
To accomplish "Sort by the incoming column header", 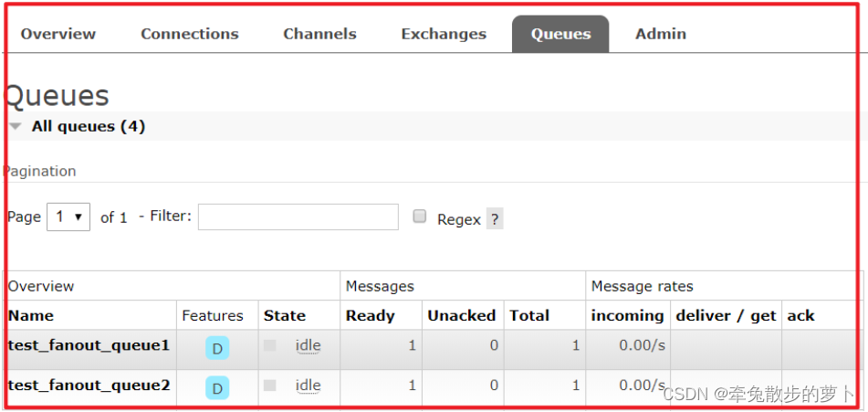I will click(x=627, y=316).
